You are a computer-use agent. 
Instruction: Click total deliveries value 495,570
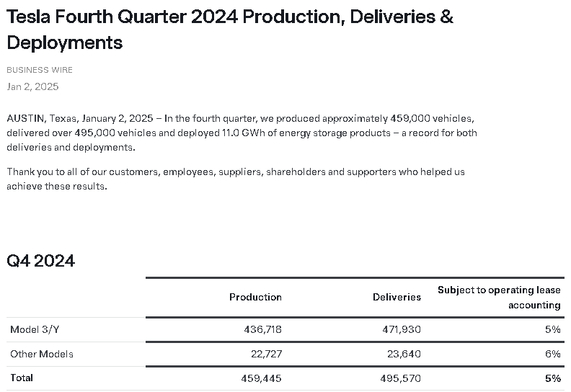401,378
